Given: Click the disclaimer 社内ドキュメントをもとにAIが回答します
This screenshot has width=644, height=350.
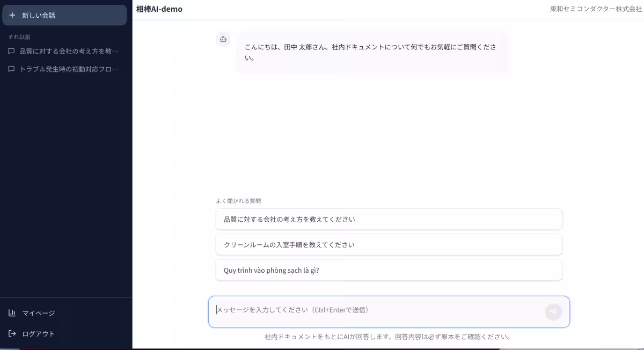Looking at the screenshot, I should coord(387,337).
